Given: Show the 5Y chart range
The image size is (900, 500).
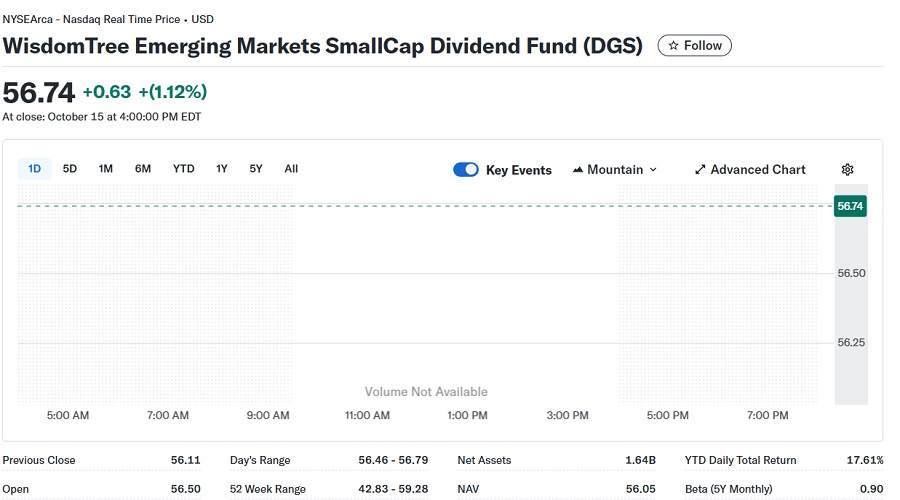Looking at the screenshot, I should click(256, 169).
